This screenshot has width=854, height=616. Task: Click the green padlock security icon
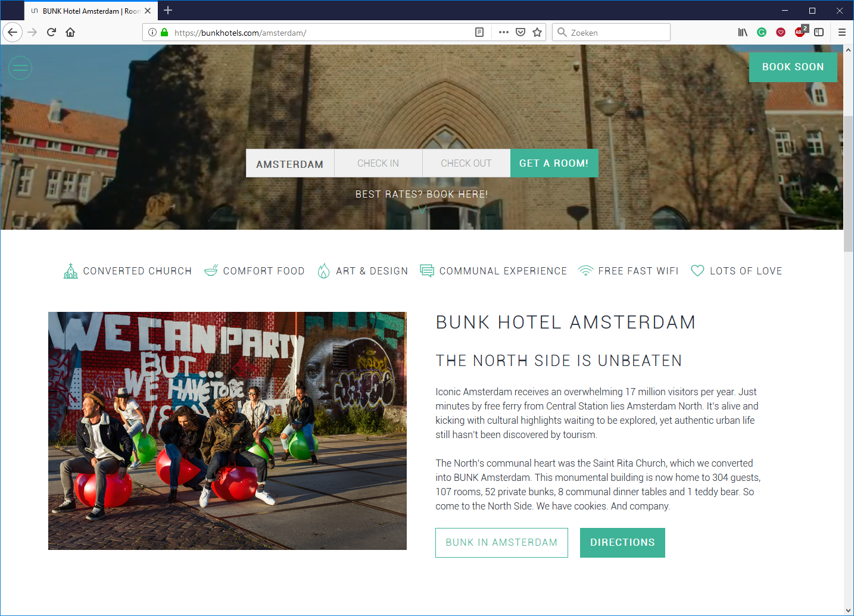[164, 32]
